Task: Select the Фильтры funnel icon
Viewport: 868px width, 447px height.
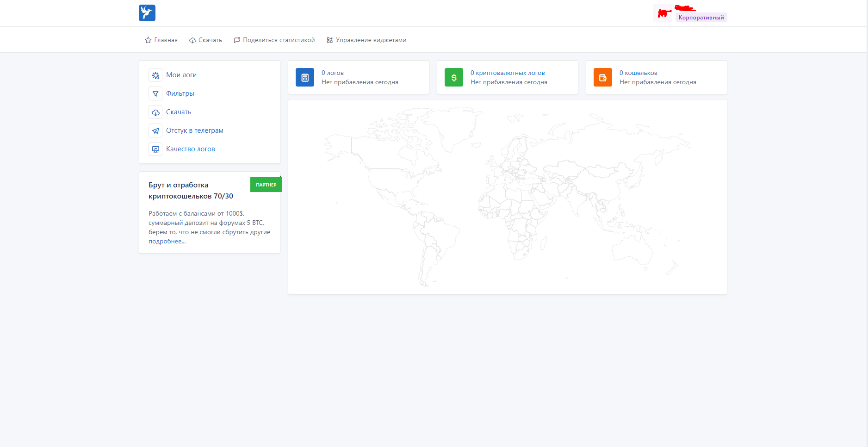Action: 155,93
